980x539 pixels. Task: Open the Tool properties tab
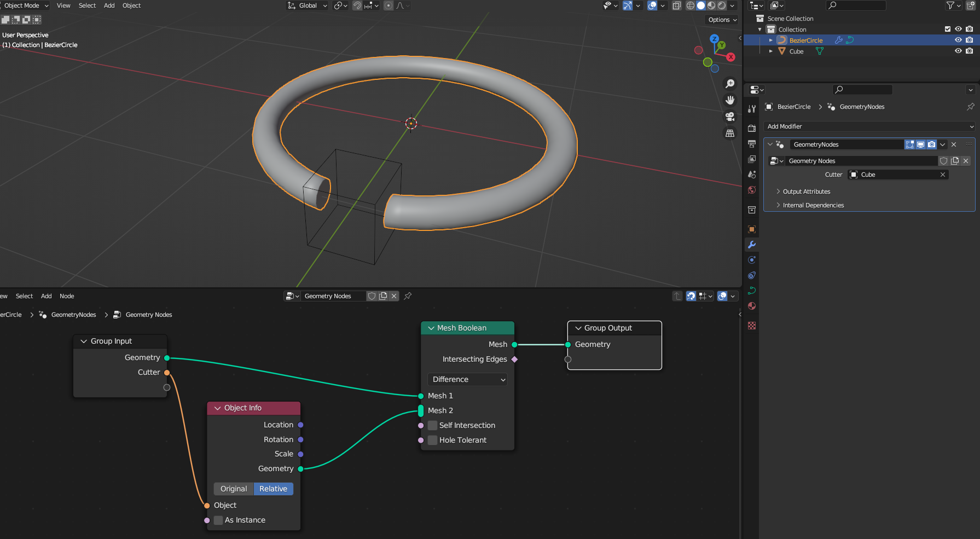click(x=752, y=109)
